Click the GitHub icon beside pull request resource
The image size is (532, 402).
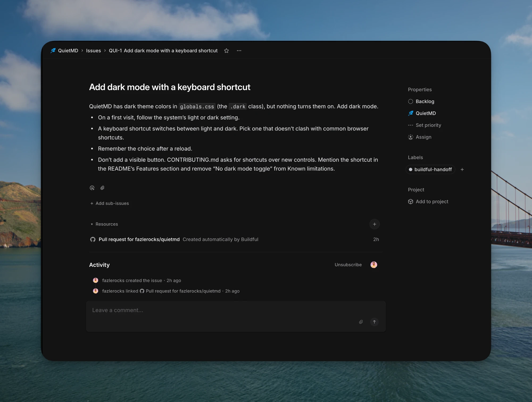93,239
